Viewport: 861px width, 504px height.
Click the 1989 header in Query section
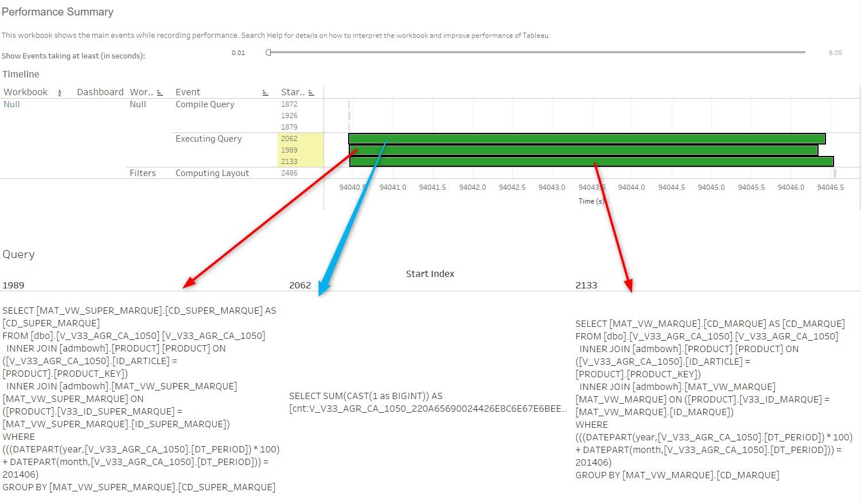[x=13, y=285]
